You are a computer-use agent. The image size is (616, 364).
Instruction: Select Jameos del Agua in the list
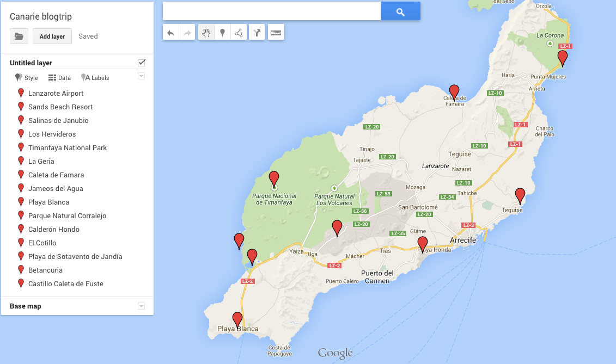coord(56,188)
